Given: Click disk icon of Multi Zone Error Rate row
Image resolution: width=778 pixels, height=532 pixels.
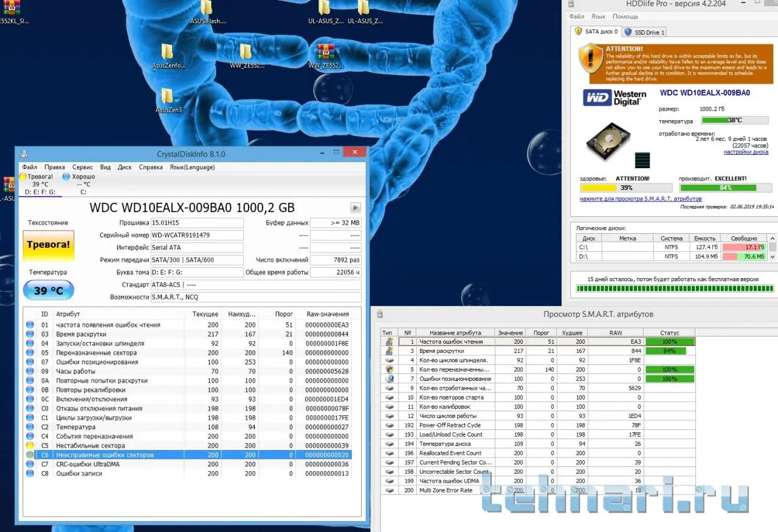Looking at the screenshot, I should tap(389, 490).
